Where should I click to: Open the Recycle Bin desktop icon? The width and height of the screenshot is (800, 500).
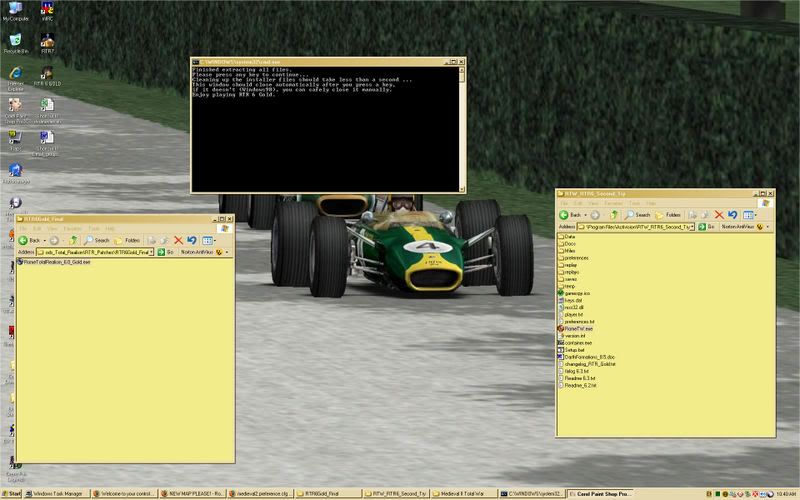[15, 41]
